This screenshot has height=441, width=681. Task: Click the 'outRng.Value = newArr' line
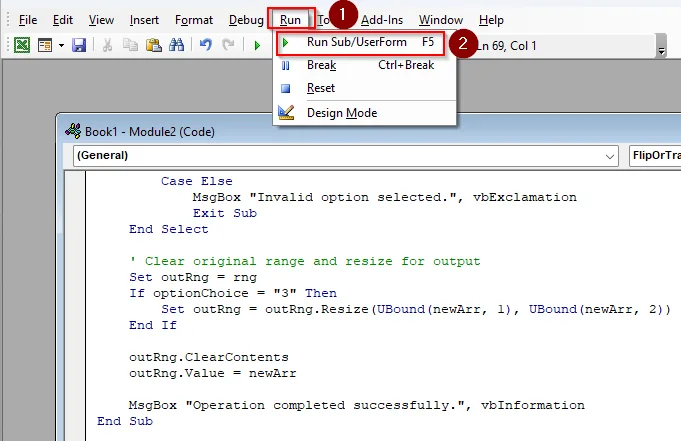point(212,373)
